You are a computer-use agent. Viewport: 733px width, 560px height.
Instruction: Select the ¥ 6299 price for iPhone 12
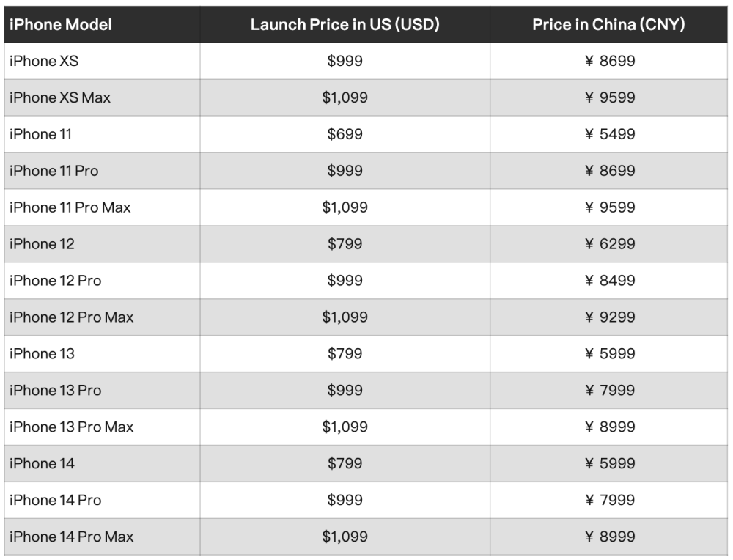pyautogui.click(x=610, y=244)
